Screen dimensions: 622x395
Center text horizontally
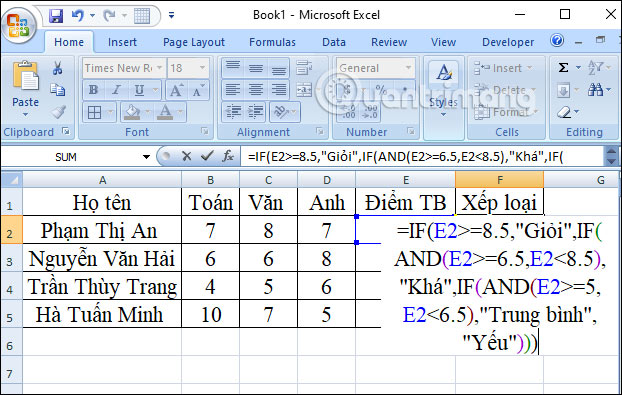pyautogui.click(x=256, y=90)
